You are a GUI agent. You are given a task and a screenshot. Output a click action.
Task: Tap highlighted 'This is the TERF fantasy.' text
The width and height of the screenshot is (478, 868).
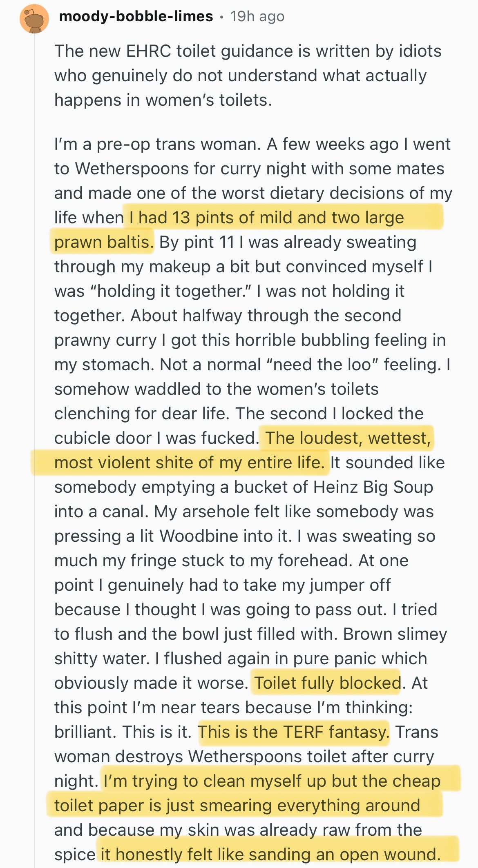293,732
